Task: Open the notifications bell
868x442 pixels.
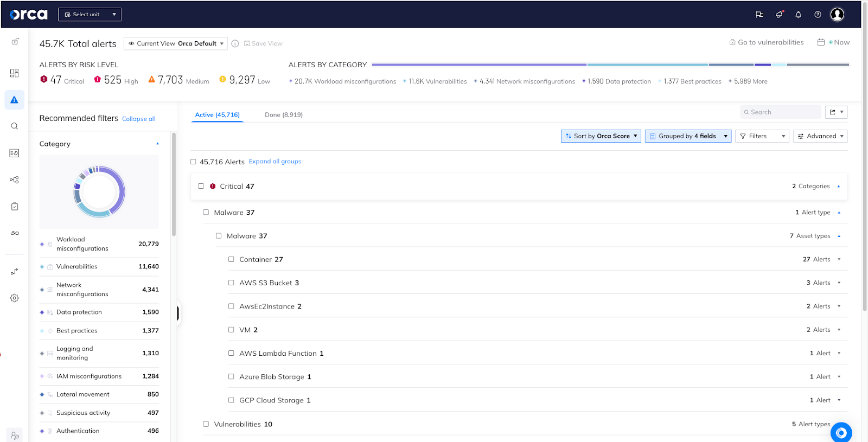Action: 799,15
